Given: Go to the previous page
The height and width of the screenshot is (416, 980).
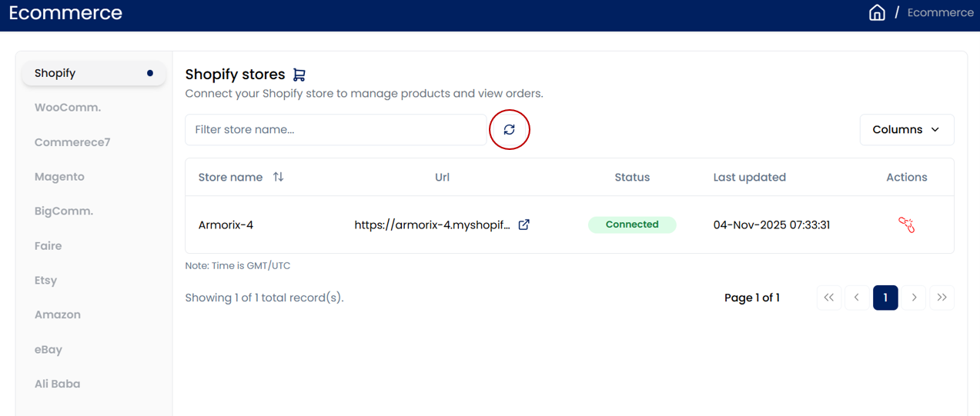Looking at the screenshot, I should pos(857,298).
